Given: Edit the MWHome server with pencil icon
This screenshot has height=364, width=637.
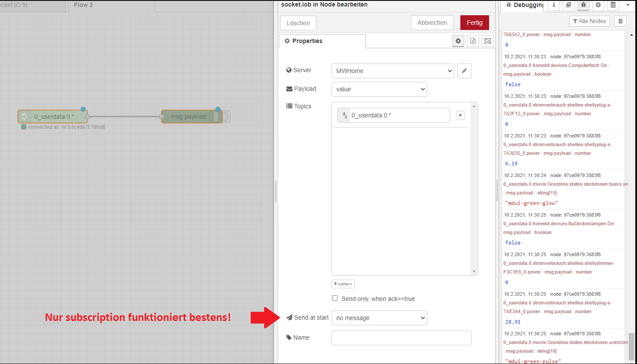Looking at the screenshot, I should coord(464,71).
